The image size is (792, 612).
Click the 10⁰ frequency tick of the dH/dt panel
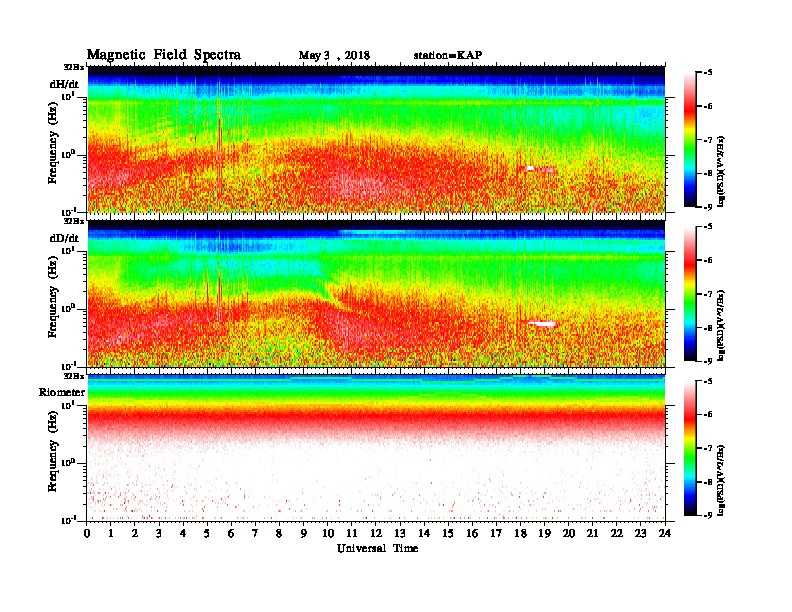pos(68,154)
